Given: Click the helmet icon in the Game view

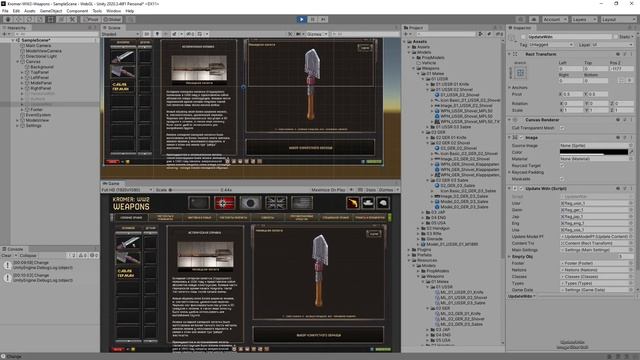Looking at the screenshot, I should [x=382, y=203].
